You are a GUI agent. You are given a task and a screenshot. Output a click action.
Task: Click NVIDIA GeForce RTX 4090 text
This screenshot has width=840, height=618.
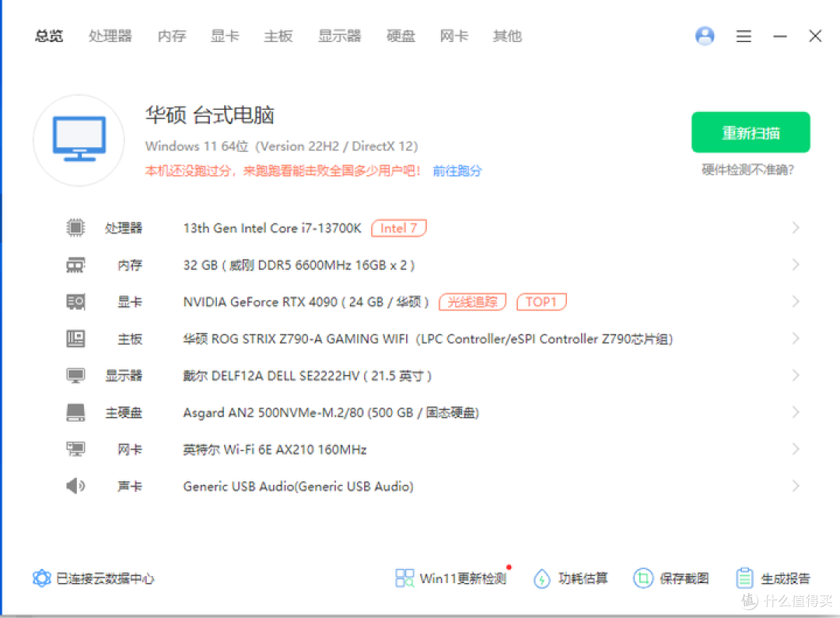pyautogui.click(x=306, y=302)
